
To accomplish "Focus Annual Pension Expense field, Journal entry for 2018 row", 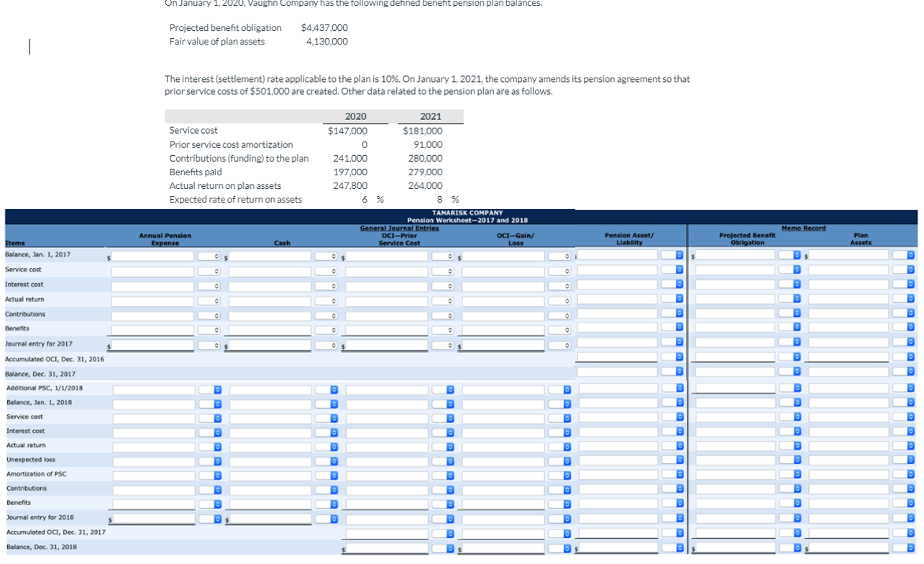I will 154,519.
